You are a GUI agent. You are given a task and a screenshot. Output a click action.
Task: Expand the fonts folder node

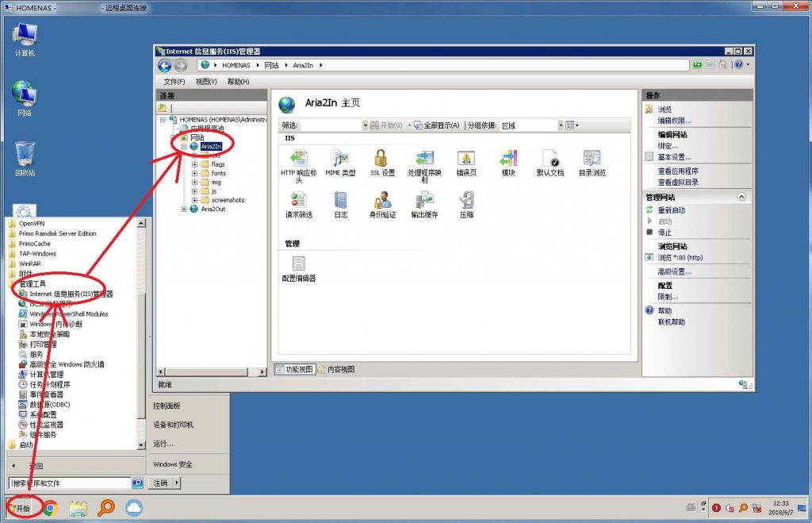pyautogui.click(x=195, y=173)
